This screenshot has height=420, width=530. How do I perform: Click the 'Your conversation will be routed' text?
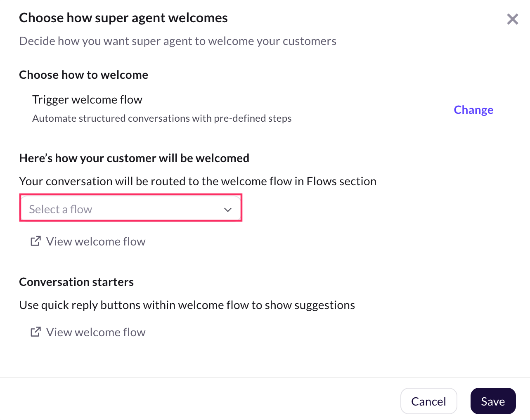(198, 181)
